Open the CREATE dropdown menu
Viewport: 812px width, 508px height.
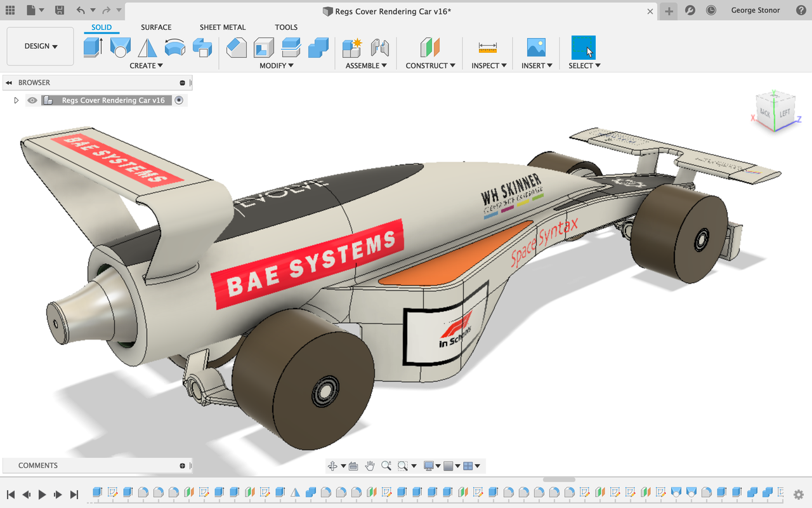click(146, 65)
